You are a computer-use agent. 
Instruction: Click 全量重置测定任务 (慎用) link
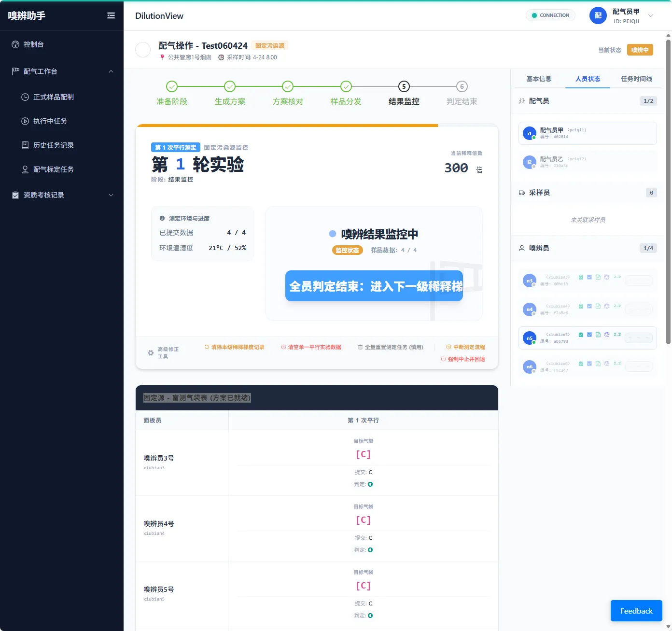(x=391, y=347)
